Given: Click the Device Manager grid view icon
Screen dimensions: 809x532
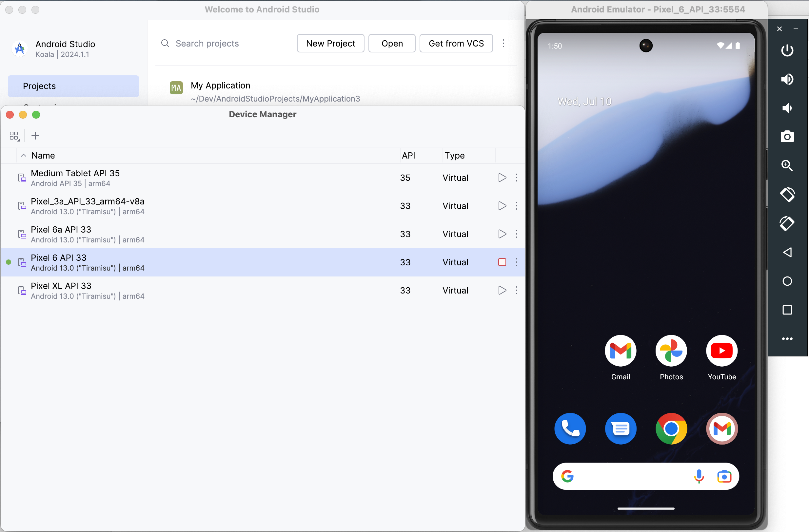Looking at the screenshot, I should pos(14,136).
